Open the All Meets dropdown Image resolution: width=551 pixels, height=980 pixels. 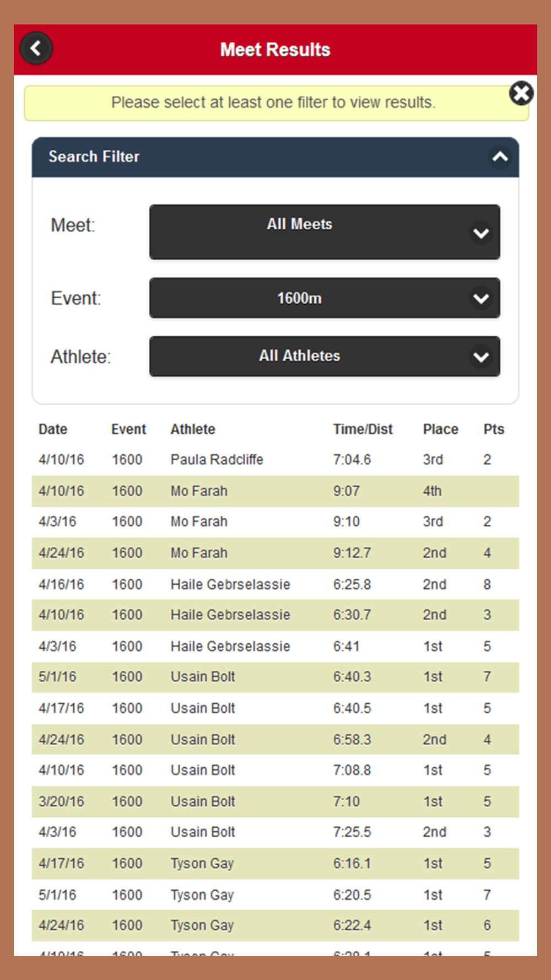(x=325, y=232)
